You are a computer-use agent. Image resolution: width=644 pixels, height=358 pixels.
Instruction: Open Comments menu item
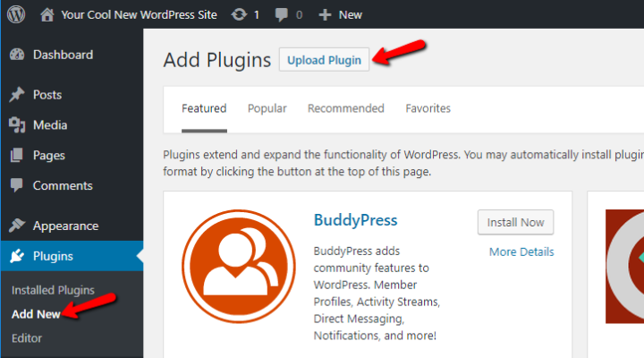(63, 185)
